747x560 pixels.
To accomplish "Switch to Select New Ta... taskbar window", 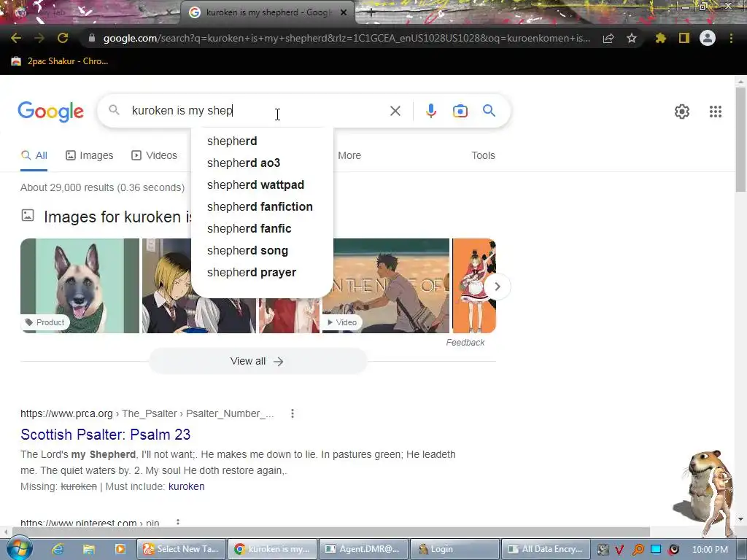I will (181, 549).
